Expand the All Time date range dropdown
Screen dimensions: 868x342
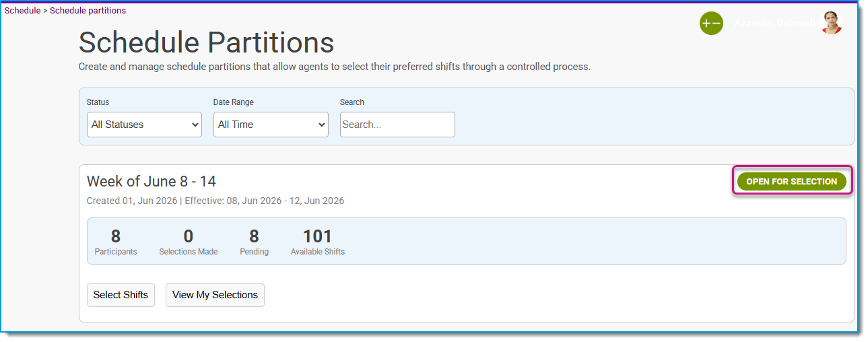tap(271, 125)
